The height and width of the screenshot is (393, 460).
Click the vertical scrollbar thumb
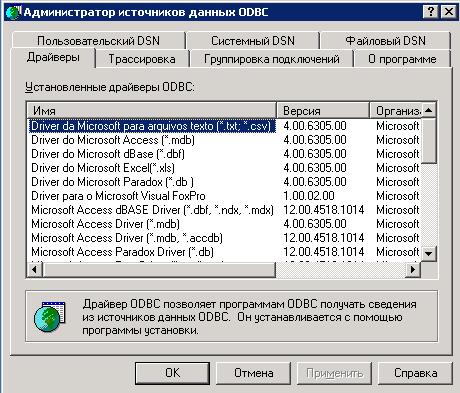click(x=429, y=141)
